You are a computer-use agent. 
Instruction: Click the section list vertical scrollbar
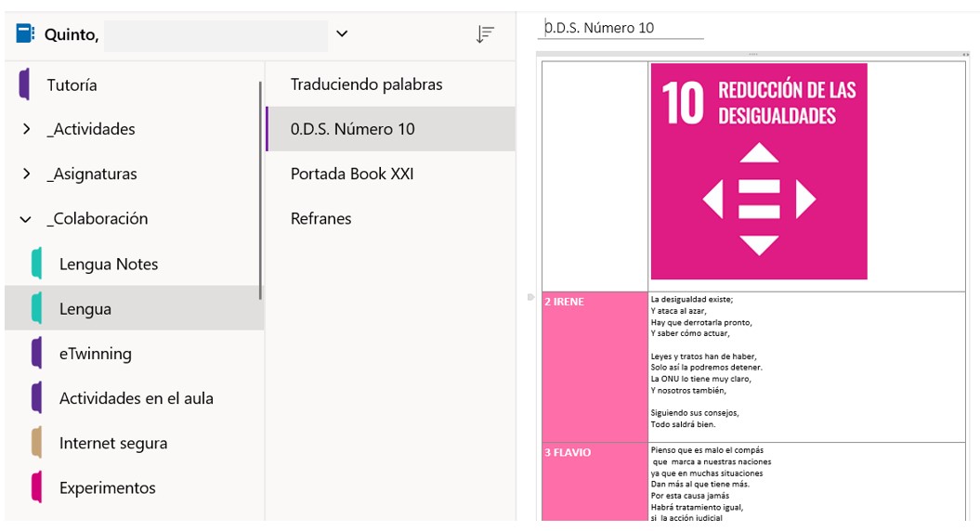[x=260, y=190]
